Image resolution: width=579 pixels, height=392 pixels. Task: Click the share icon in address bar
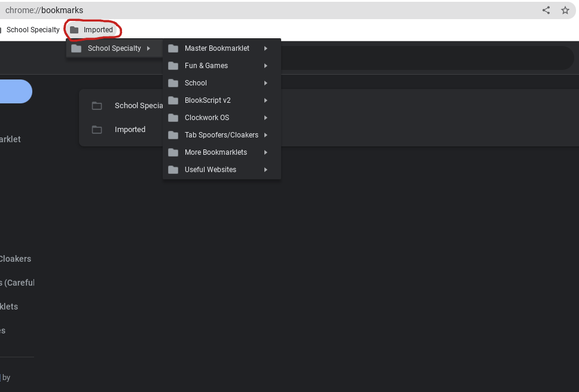[546, 10]
